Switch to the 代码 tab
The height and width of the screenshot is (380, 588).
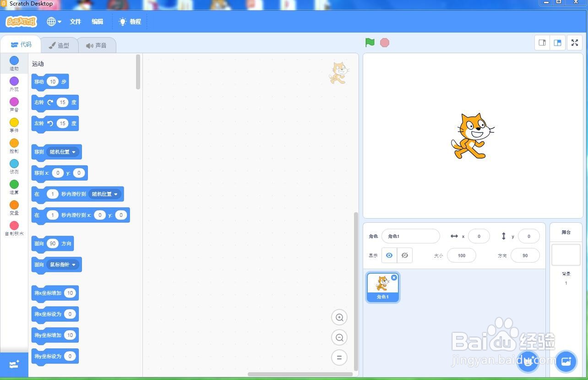(21, 45)
